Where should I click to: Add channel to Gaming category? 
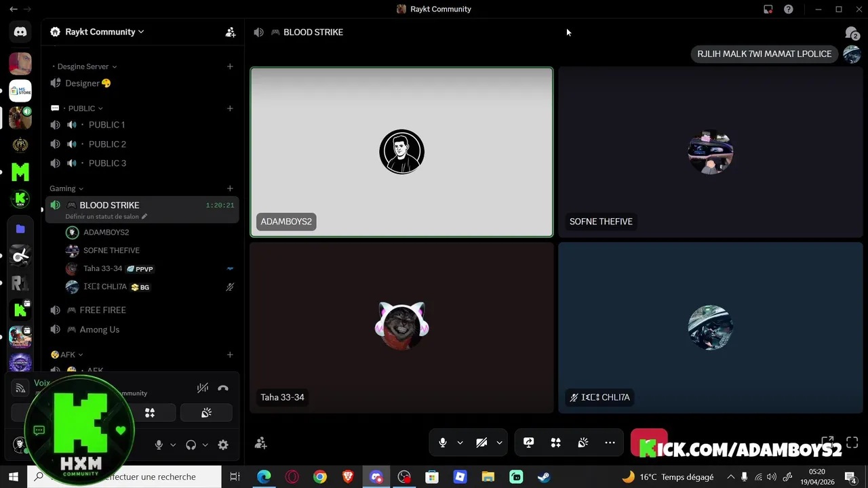tap(230, 188)
